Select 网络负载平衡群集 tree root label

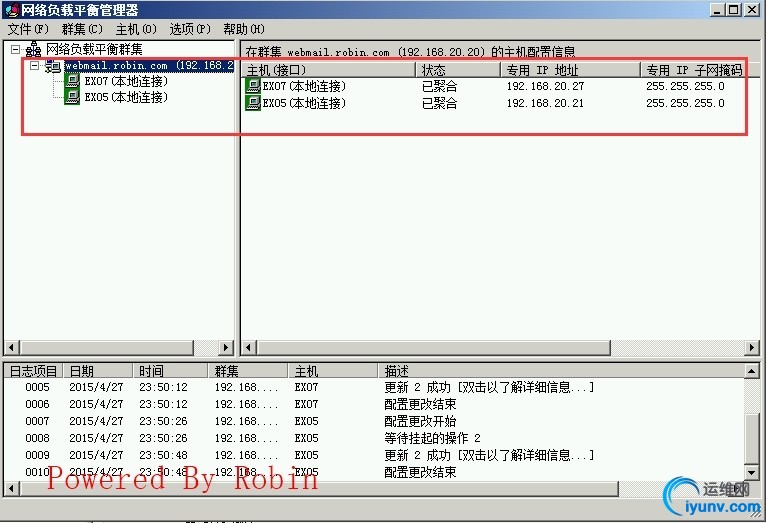click(94, 49)
